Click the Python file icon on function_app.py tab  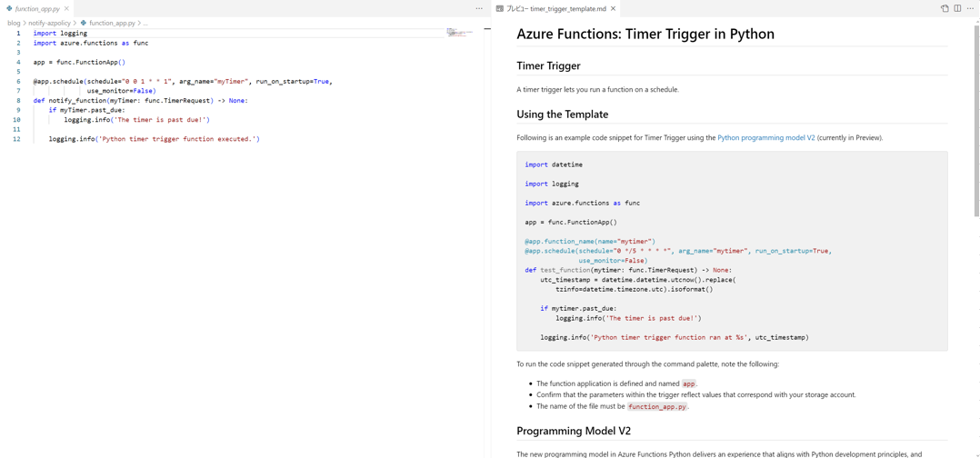9,9
